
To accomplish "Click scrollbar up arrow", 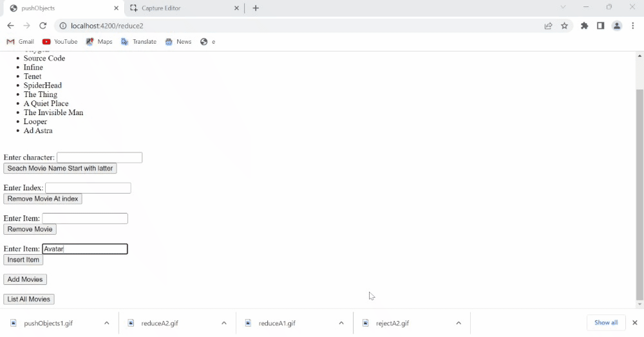I will coord(639,55).
